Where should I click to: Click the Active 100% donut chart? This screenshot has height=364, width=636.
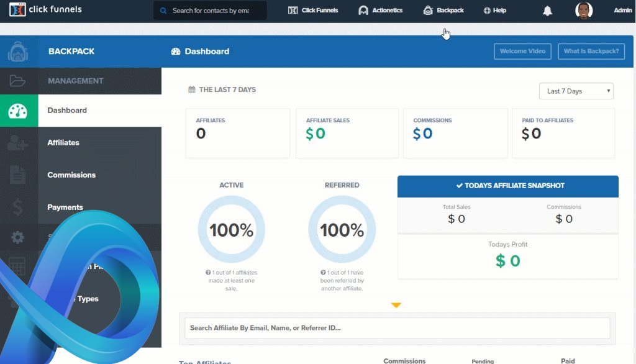tap(231, 230)
